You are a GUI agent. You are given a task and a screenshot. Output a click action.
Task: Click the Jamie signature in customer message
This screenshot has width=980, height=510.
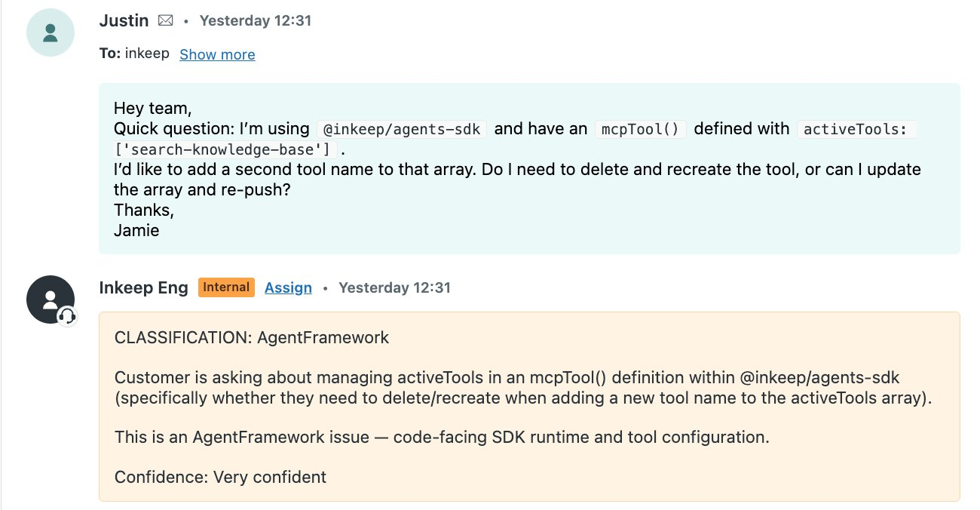pos(136,230)
